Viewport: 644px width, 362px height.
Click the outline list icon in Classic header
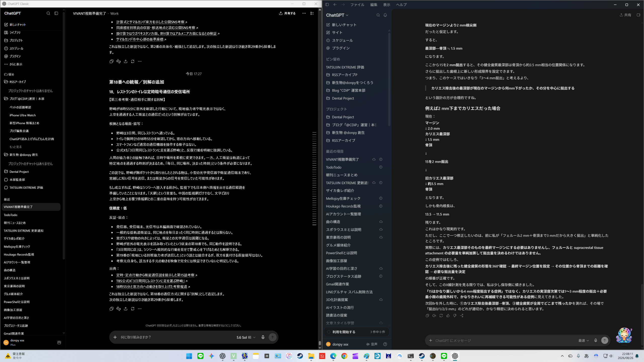pos(312,13)
